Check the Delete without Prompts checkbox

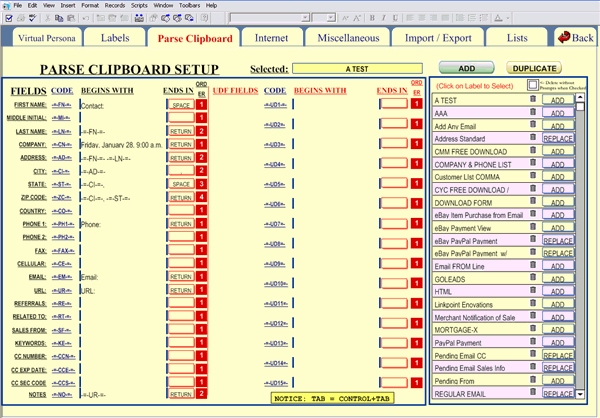coord(532,85)
